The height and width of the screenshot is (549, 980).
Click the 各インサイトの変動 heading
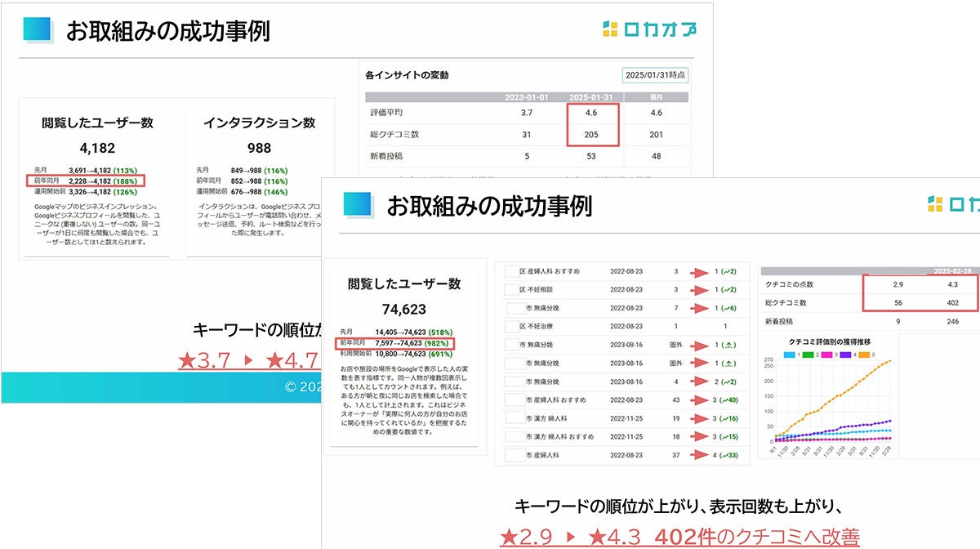pos(407,75)
